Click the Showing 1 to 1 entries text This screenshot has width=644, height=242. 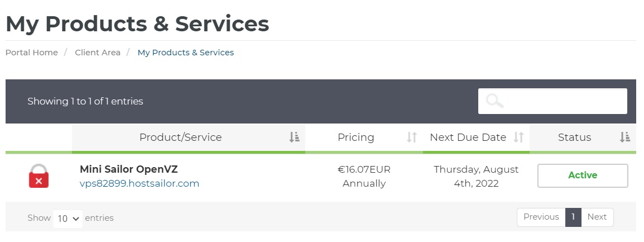pos(85,102)
